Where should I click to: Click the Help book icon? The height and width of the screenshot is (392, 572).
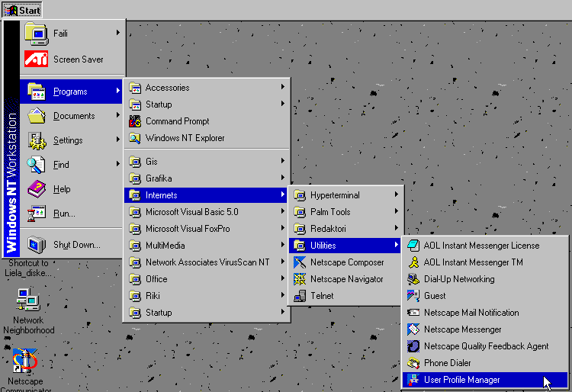(37, 189)
